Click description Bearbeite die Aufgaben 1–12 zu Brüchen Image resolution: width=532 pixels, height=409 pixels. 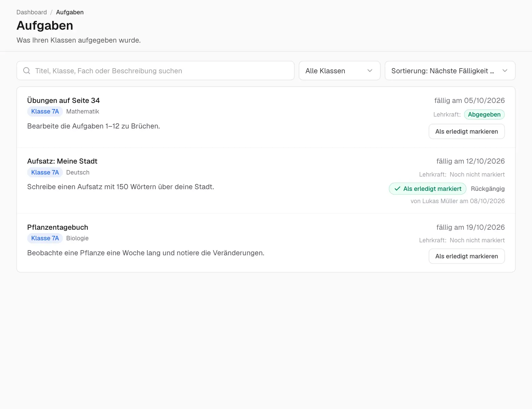[x=93, y=126]
